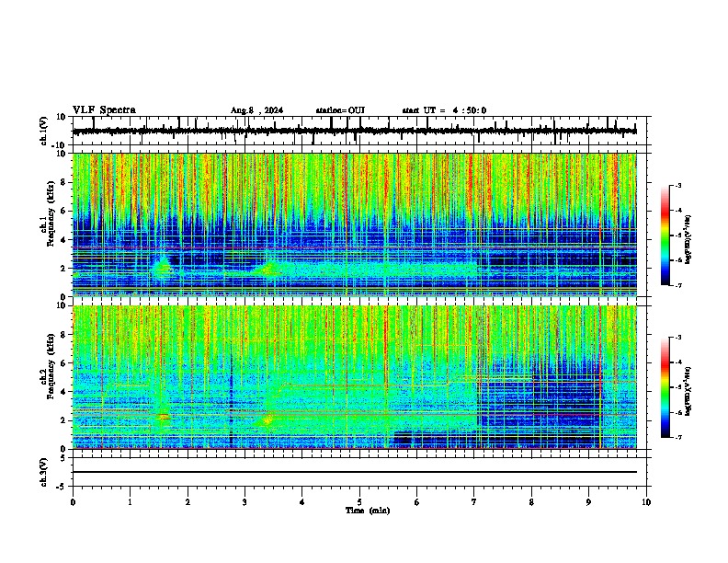This screenshot has height=563, width=728.
Task: Click the ch.3(V) axis label
Action: [44, 473]
